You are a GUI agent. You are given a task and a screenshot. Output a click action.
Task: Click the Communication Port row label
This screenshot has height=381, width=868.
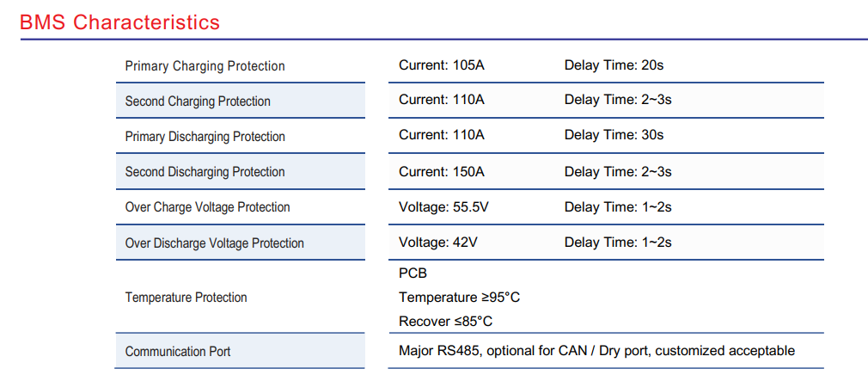coord(178,352)
